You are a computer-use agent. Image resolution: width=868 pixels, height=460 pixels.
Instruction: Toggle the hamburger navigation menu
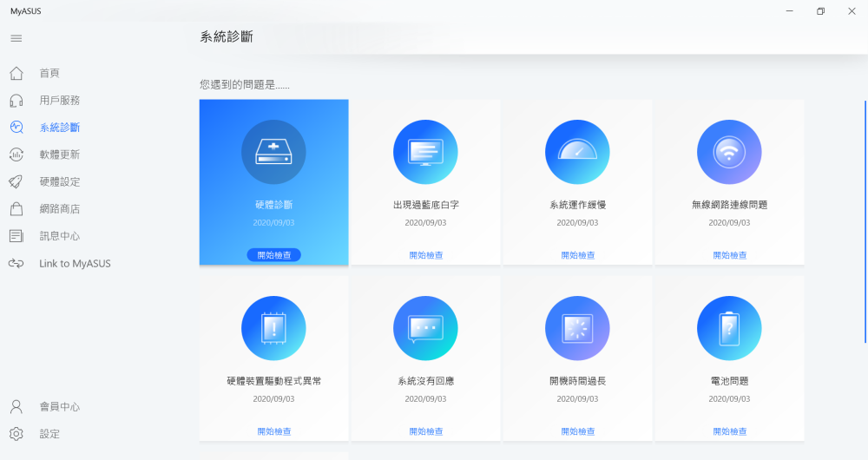click(16, 38)
